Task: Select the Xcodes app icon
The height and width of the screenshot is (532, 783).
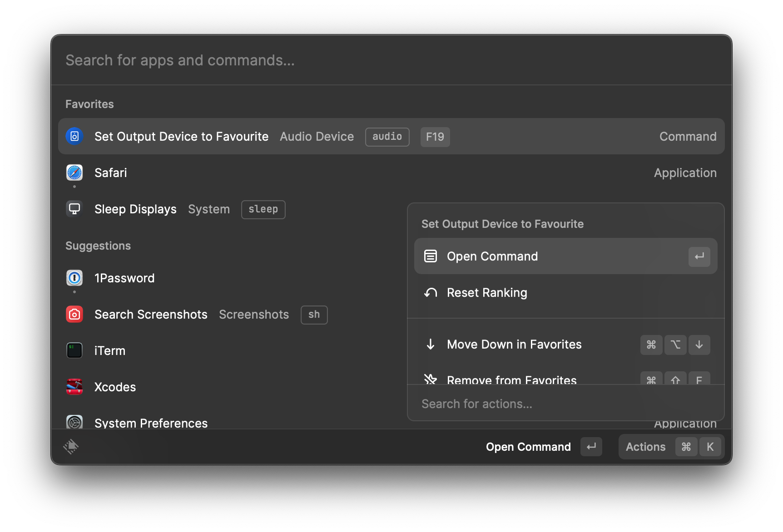Action: coord(74,387)
